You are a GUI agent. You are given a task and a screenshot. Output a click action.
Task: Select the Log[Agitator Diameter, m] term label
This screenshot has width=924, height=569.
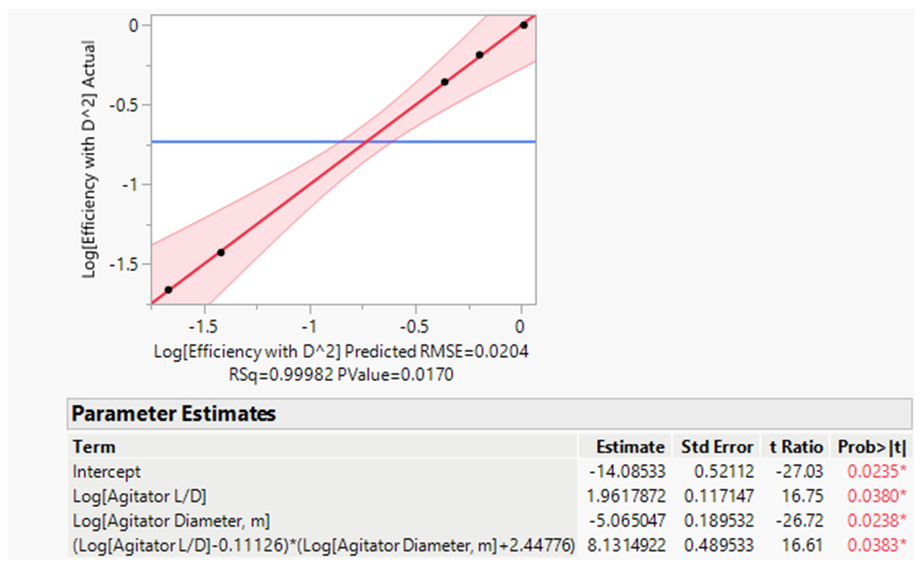pos(171,521)
